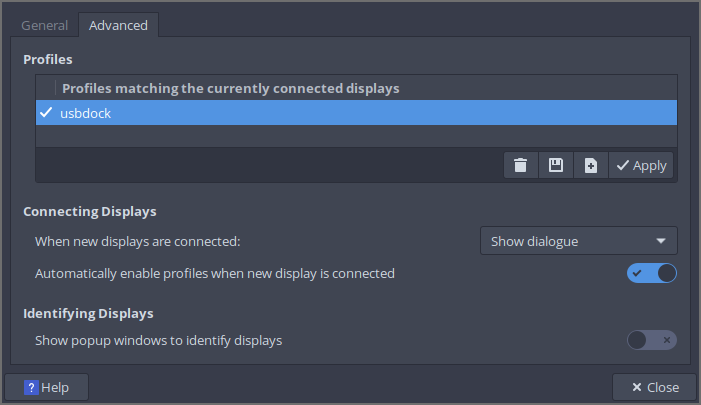The width and height of the screenshot is (701, 405).
Task: Select the usbdock profile row
Action: 300,113
